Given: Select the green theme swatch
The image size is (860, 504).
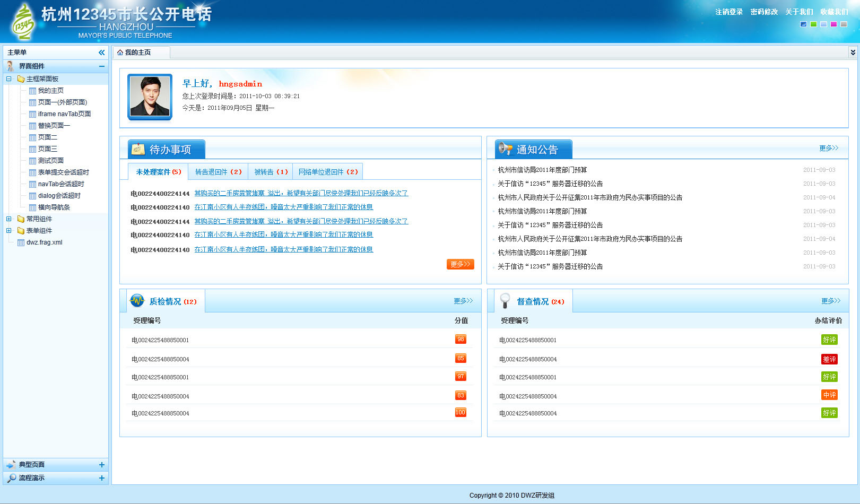Looking at the screenshot, I should tap(813, 24).
